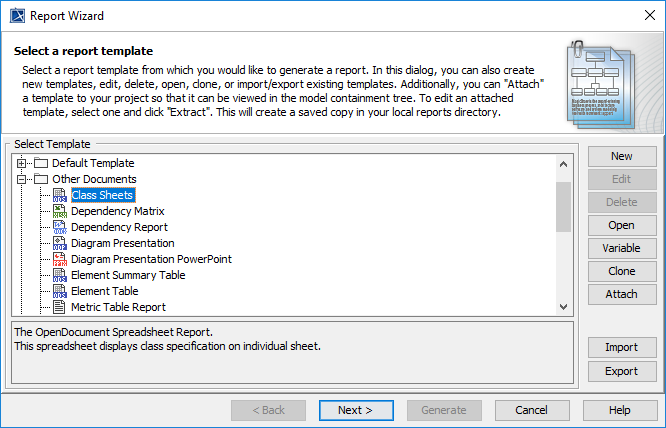The height and width of the screenshot is (428, 666).
Task: Click the Default Template folder icon
Action: (x=41, y=163)
